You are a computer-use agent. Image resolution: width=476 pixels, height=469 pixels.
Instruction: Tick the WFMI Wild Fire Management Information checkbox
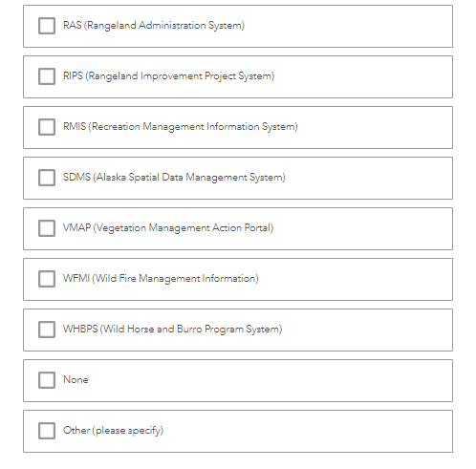pos(47,279)
